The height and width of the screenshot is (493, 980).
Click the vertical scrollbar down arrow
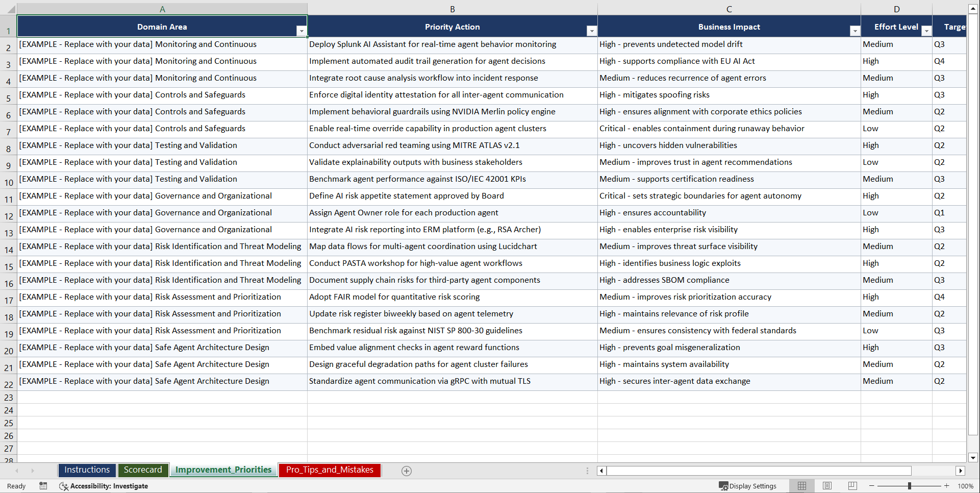(x=973, y=458)
